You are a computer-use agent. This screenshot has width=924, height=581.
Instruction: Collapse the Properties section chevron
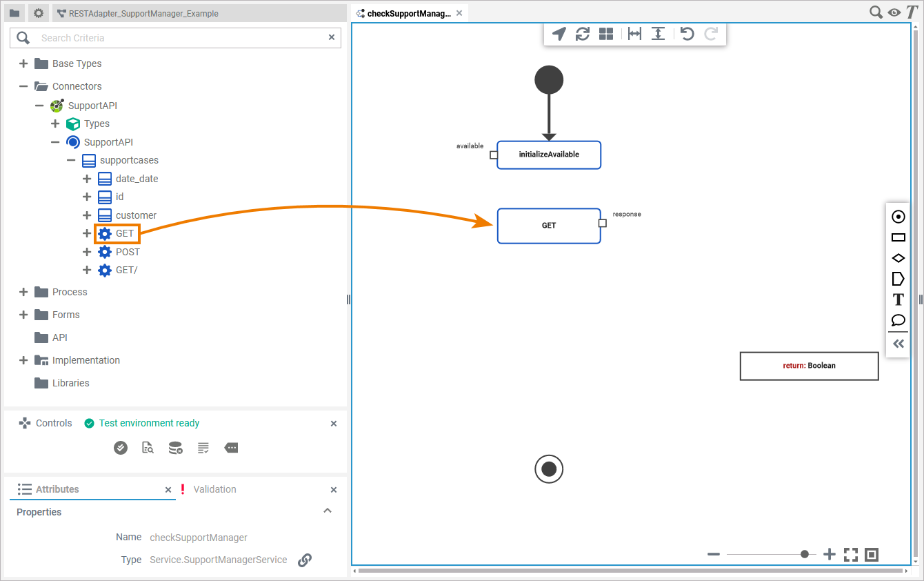pyautogui.click(x=328, y=511)
